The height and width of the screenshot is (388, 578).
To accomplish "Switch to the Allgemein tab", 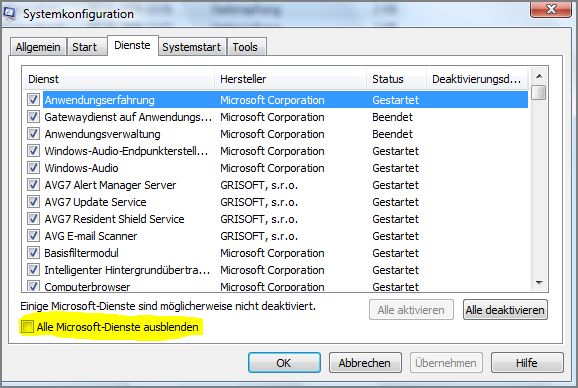I will (x=38, y=47).
